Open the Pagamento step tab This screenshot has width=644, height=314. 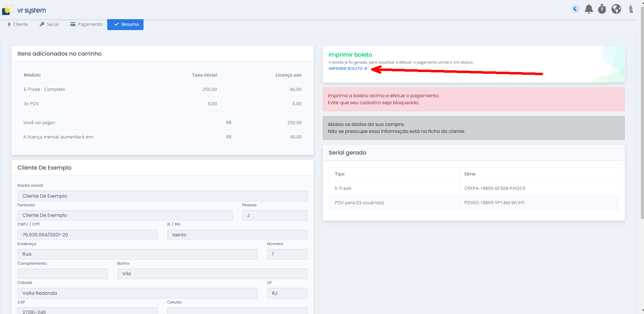(x=86, y=24)
